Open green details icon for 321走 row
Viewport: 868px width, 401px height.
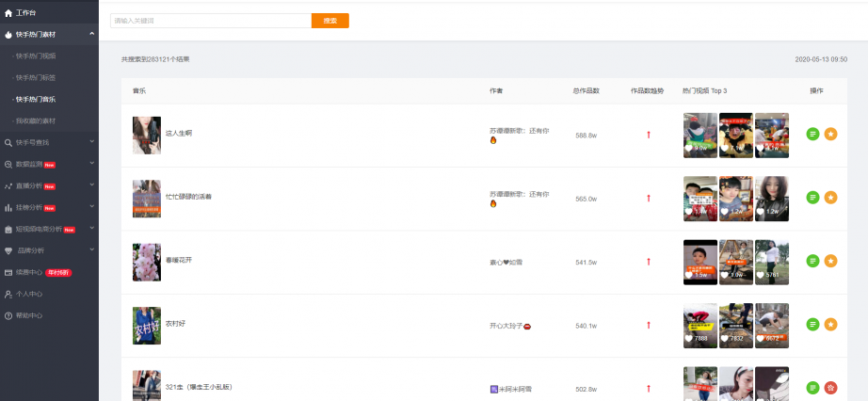pyautogui.click(x=812, y=388)
